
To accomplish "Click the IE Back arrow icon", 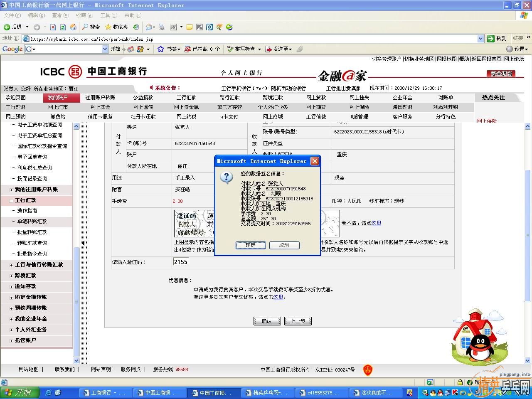I will pos(7,27).
